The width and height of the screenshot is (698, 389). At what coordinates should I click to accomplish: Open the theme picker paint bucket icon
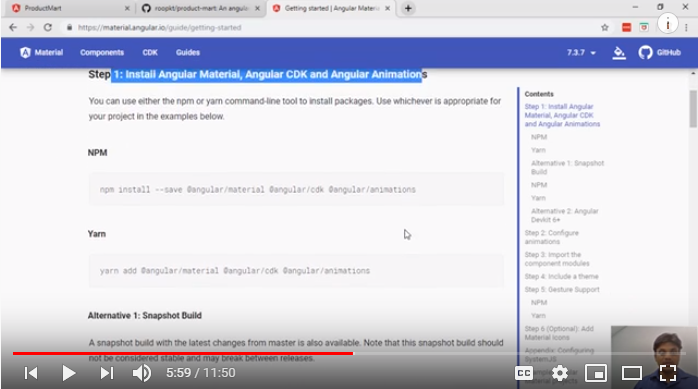coord(619,53)
